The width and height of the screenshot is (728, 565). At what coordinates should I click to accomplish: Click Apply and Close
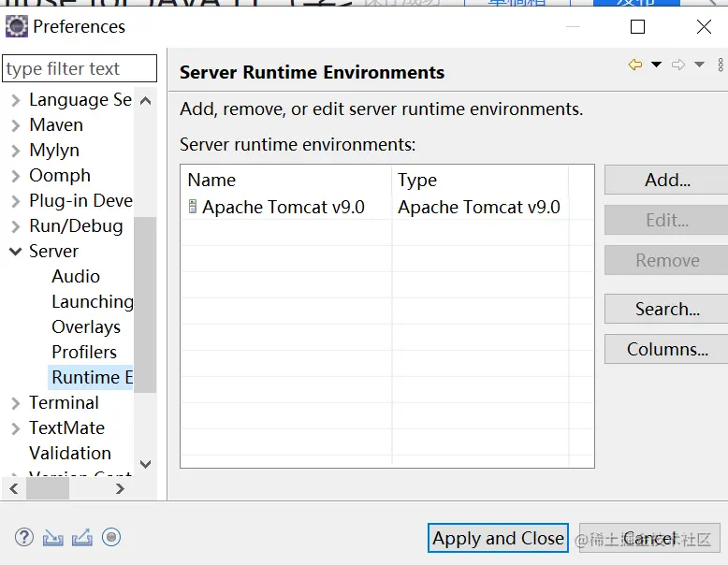pos(498,538)
